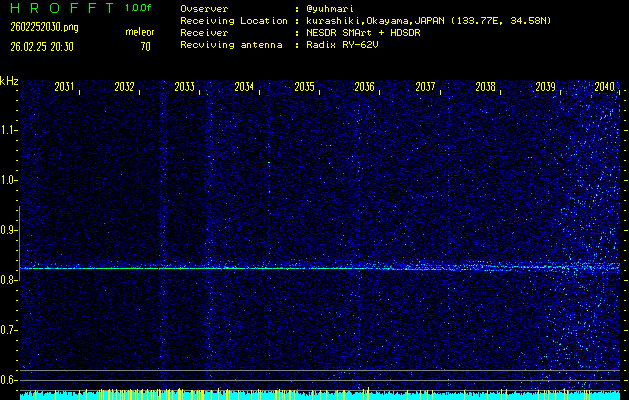The image size is (629, 400).
Task: Click the 2031 time marker
Action: coord(64,87)
